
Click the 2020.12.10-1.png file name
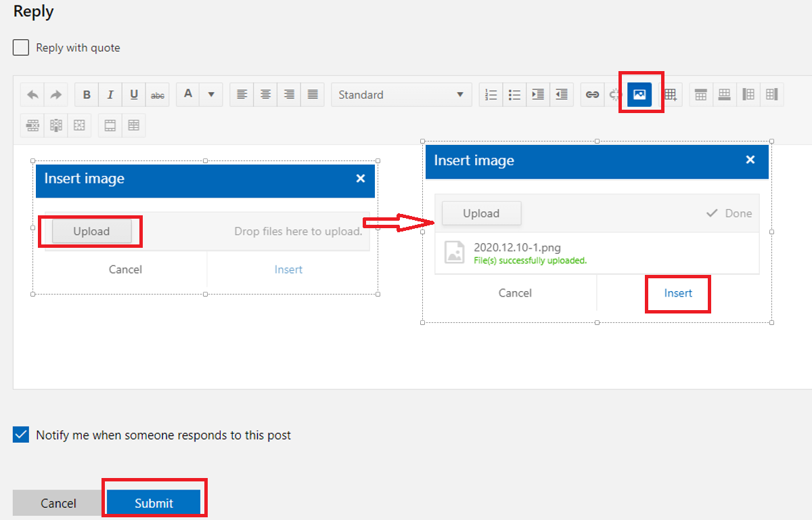coord(517,248)
